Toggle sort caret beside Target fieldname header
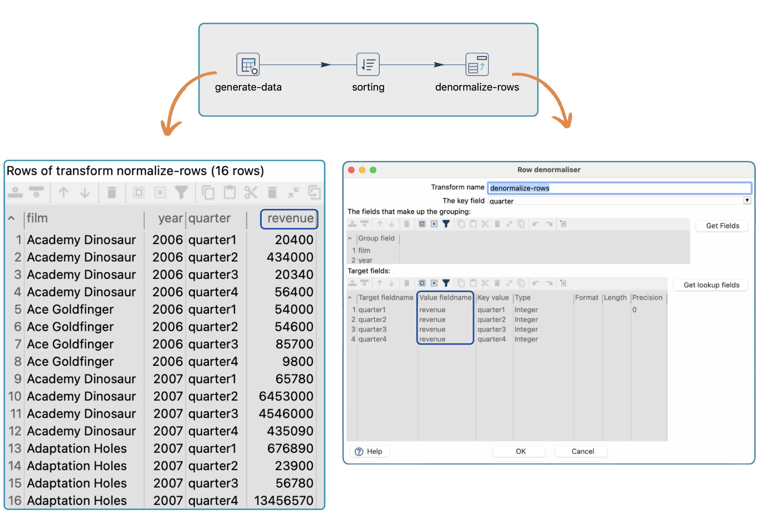Screen dimensions: 761x521 (349, 298)
